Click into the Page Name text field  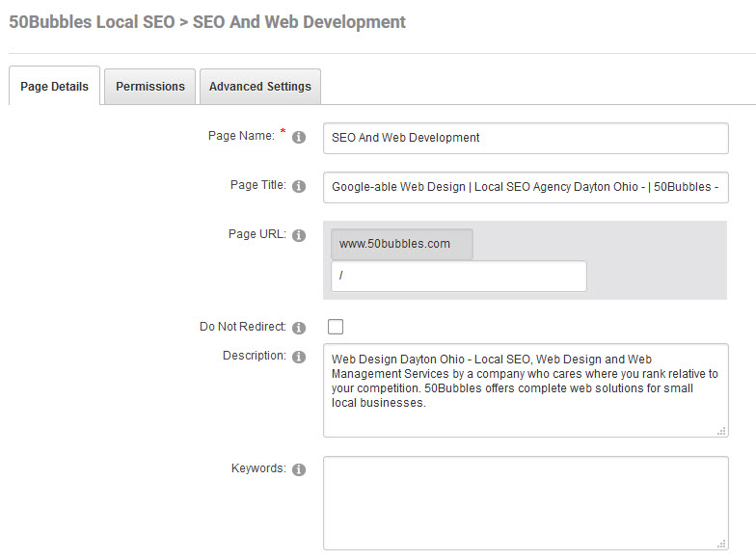coord(526,138)
